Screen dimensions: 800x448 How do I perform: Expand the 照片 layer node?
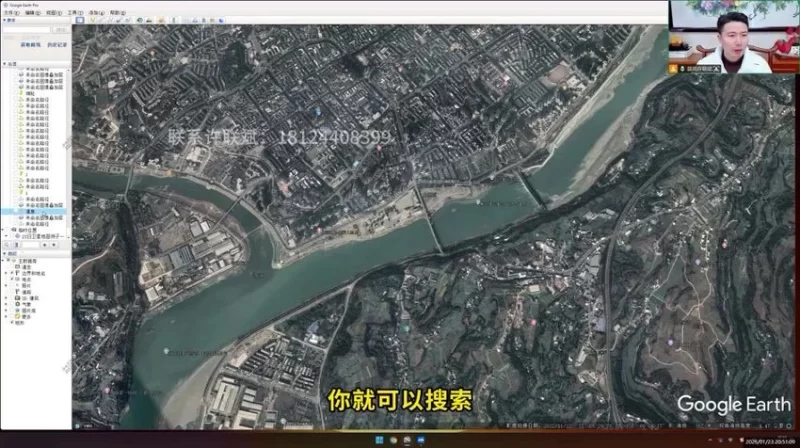pyautogui.click(x=6, y=285)
